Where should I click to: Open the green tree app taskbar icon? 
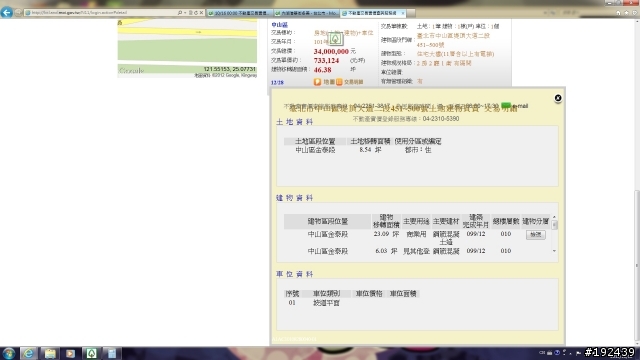pyautogui.click(x=91, y=353)
